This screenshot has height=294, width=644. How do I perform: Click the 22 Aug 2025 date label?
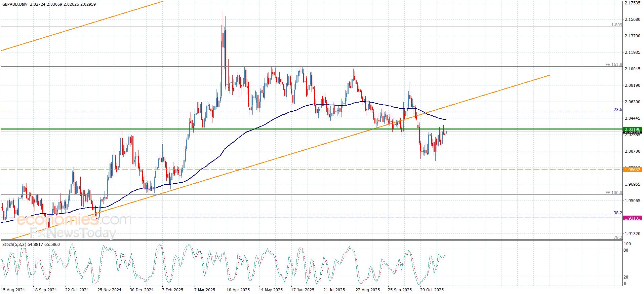click(x=368, y=290)
